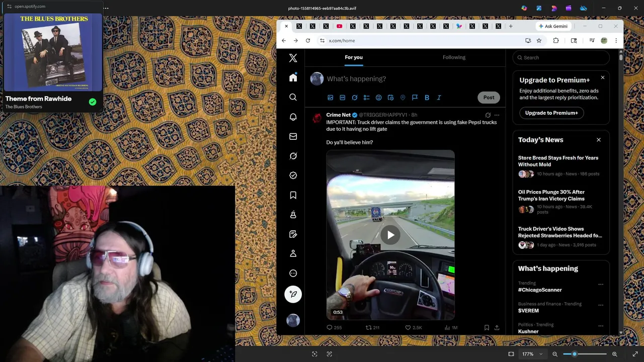644x362 pixels.
Task: Open Profile person icon in X sidebar
Action: tap(293, 254)
